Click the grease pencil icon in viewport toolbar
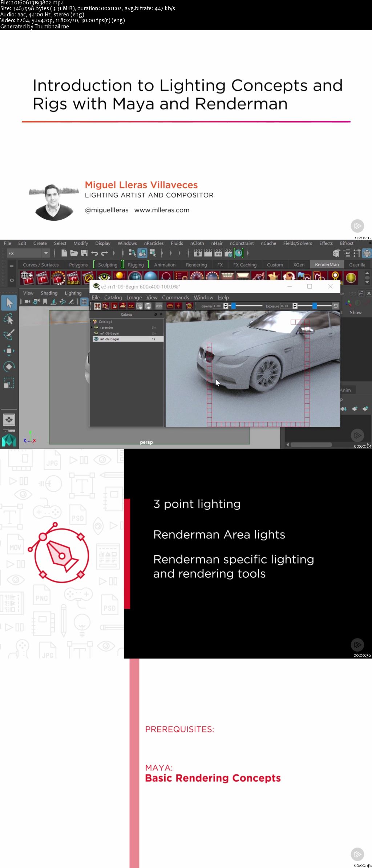 [71, 301]
